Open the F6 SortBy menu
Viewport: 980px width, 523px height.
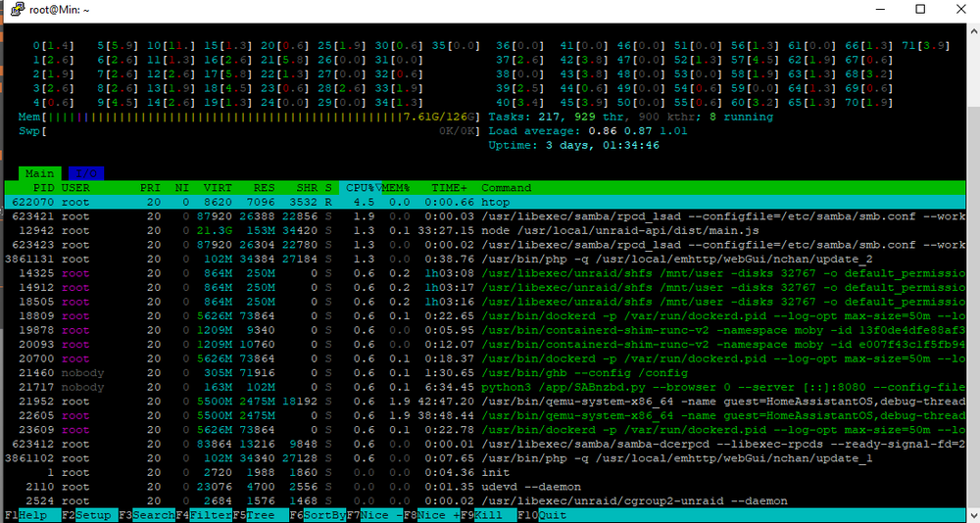click(318, 515)
